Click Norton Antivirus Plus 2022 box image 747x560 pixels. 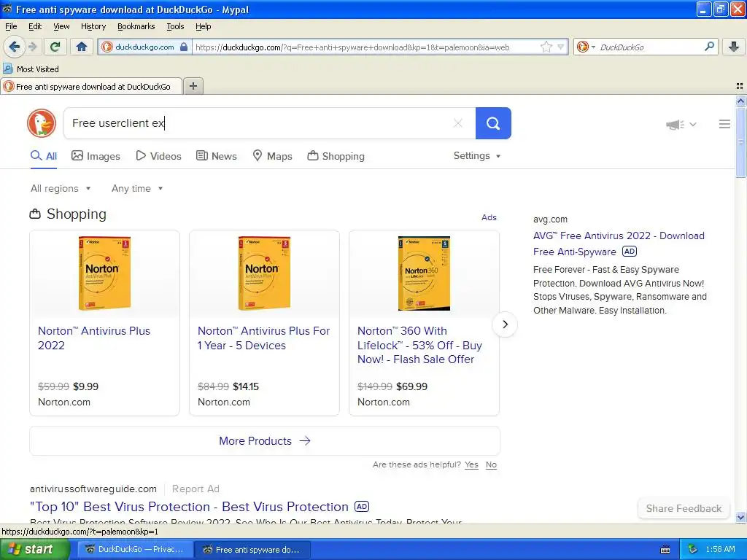click(x=105, y=273)
